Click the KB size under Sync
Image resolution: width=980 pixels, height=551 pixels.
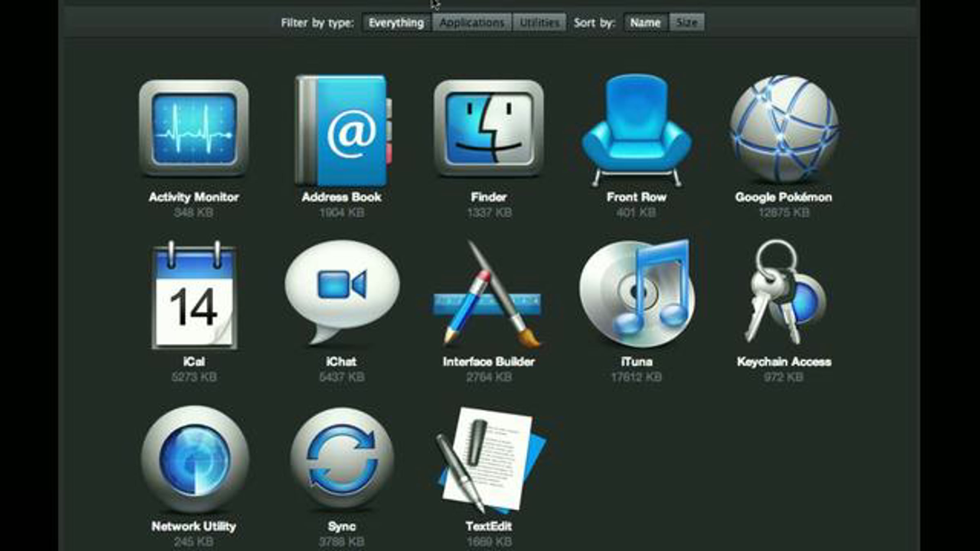point(342,542)
